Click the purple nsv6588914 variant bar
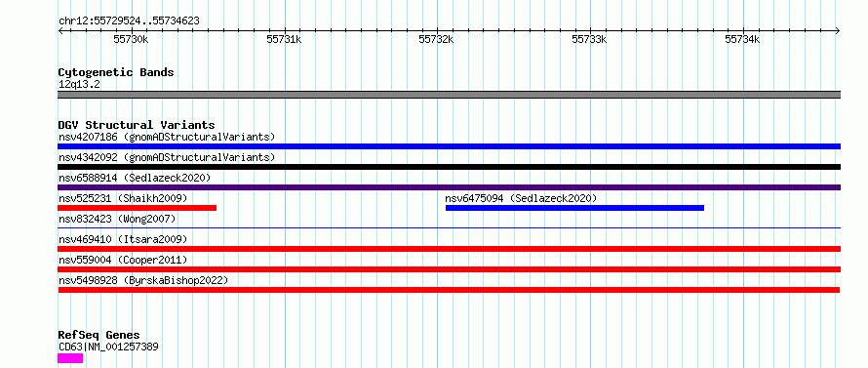Screen dimensions: 868x368 point(449,187)
